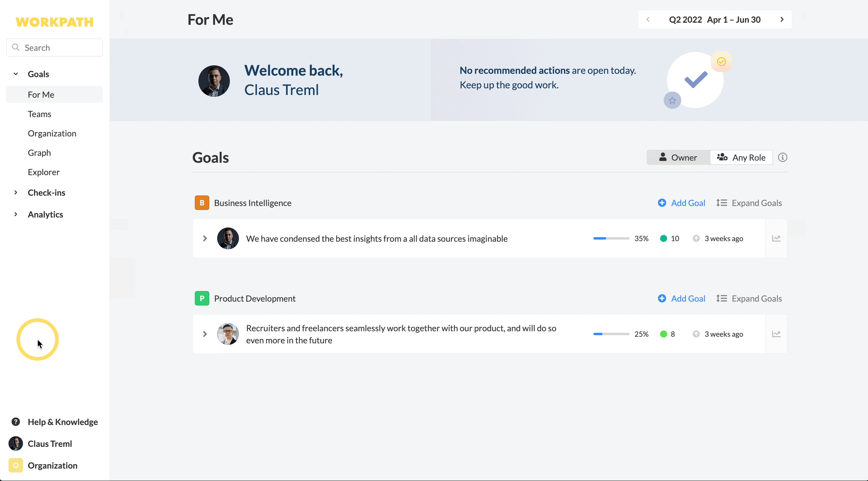
Task: Open the Q2 2022 period selector
Action: [715, 20]
